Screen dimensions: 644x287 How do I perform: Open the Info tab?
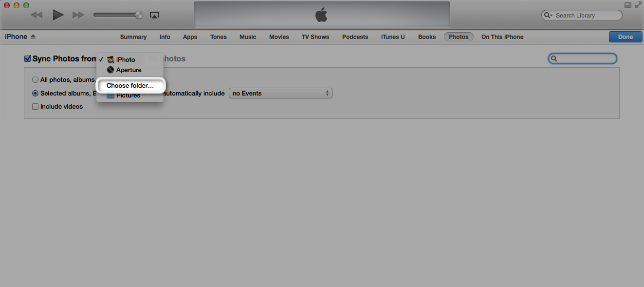(x=165, y=37)
